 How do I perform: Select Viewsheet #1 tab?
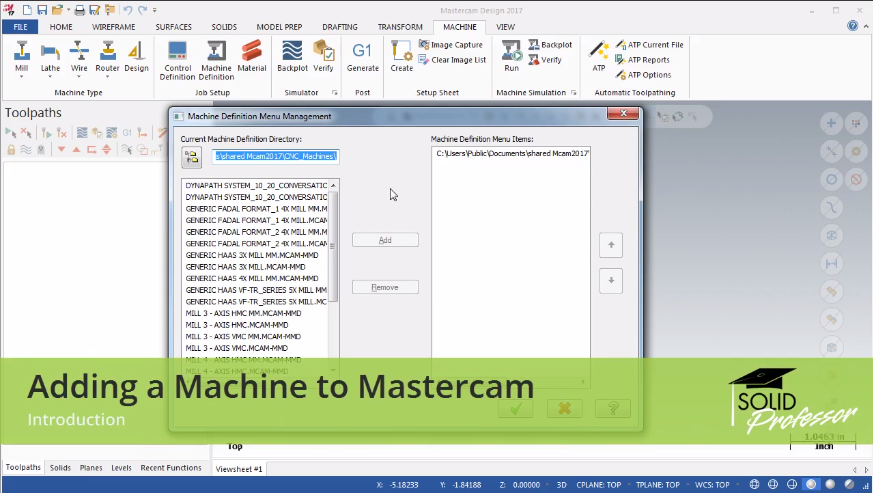[x=239, y=469]
